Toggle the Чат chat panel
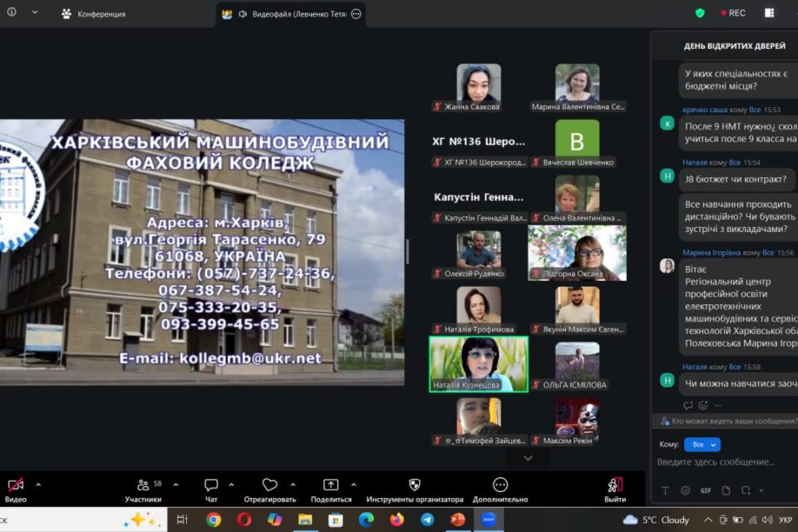This screenshot has width=798, height=532. tap(210, 490)
